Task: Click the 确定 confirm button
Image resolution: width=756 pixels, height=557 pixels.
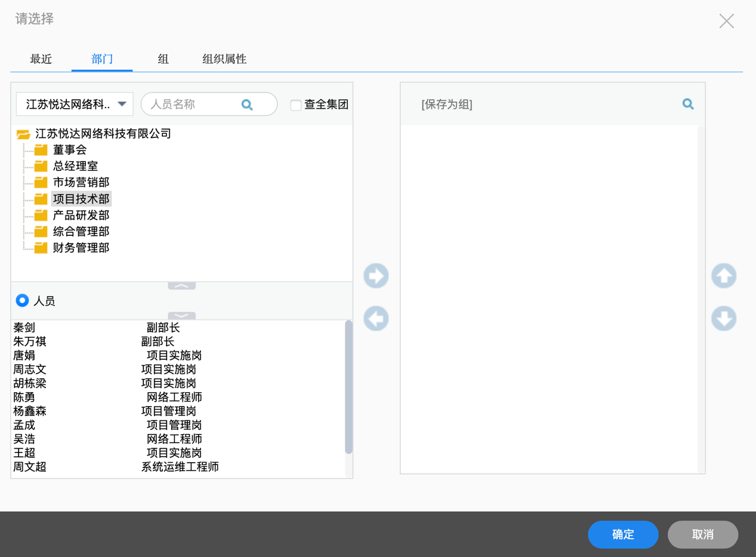Action: 623,534
